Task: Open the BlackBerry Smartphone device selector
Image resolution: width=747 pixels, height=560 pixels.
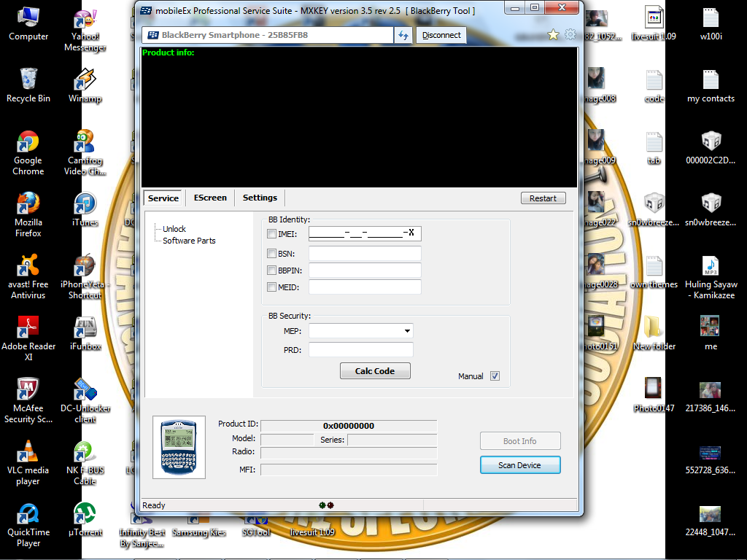Action: click(270, 35)
